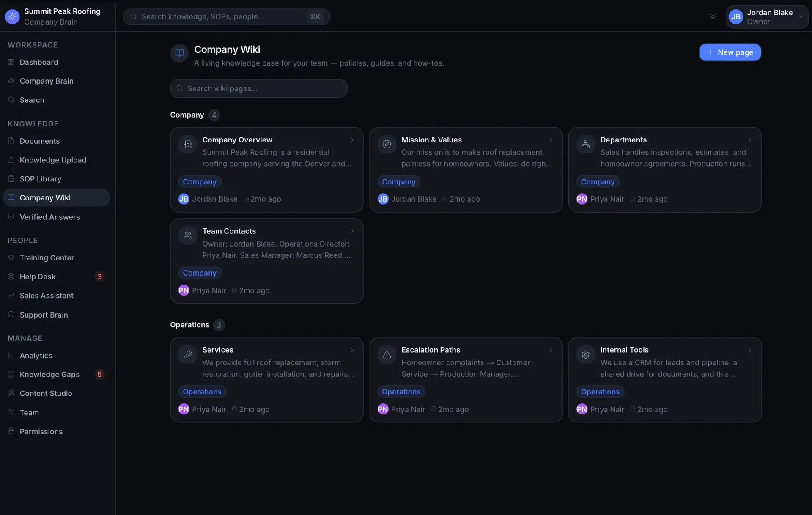
Task: Click the Knowledge Gaps badge showing 5
Action: 99,374
